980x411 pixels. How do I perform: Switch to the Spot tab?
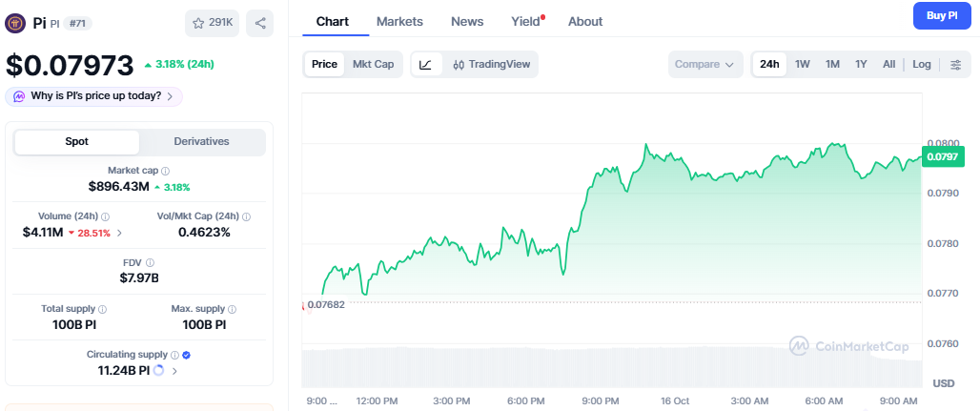[77, 142]
